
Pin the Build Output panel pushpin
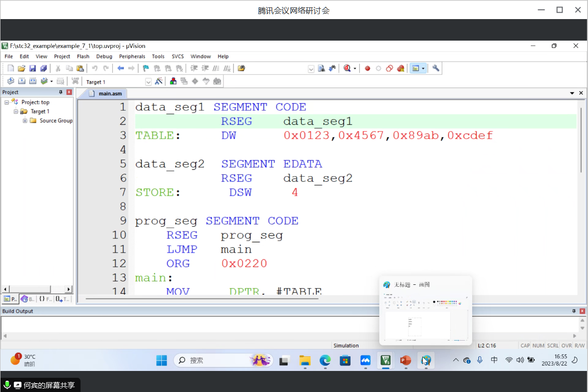click(x=574, y=311)
